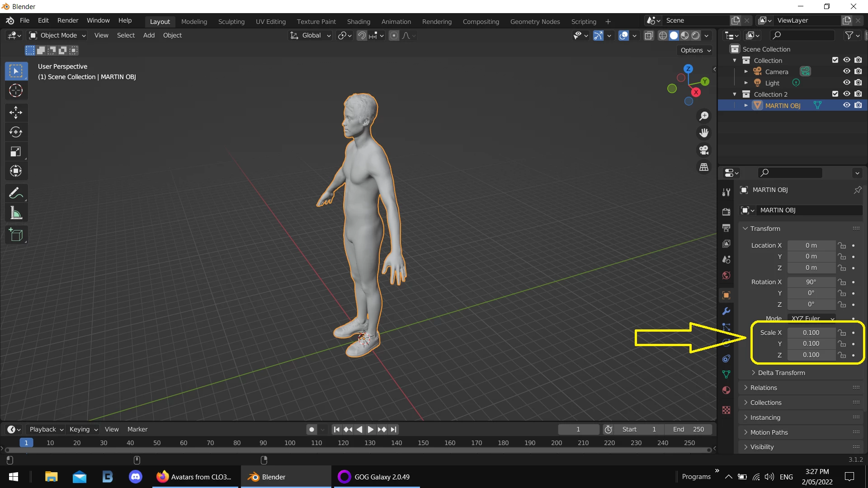The image size is (868, 488).
Task: Toggle camera view in viewport
Action: 704,150
